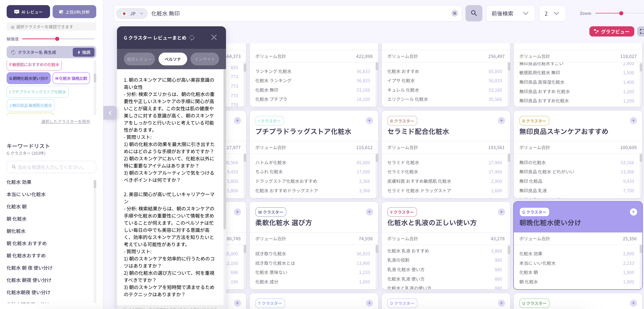The height and width of the screenshot is (309, 644).
Task: Add the R cluster with its plus button
Action: coord(633,120)
